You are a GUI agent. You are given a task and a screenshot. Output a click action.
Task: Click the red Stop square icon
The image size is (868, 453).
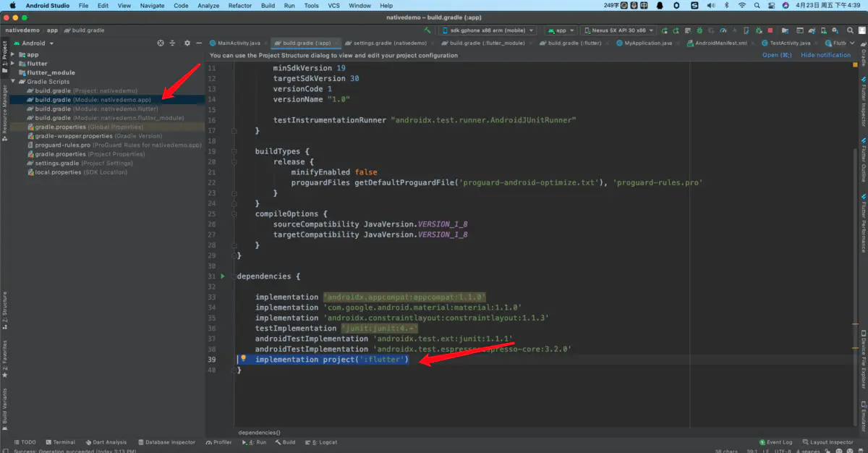(x=770, y=30)
